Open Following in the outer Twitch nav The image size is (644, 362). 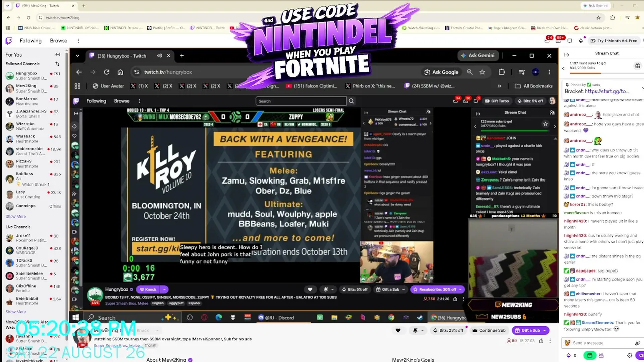pos(31,41)
